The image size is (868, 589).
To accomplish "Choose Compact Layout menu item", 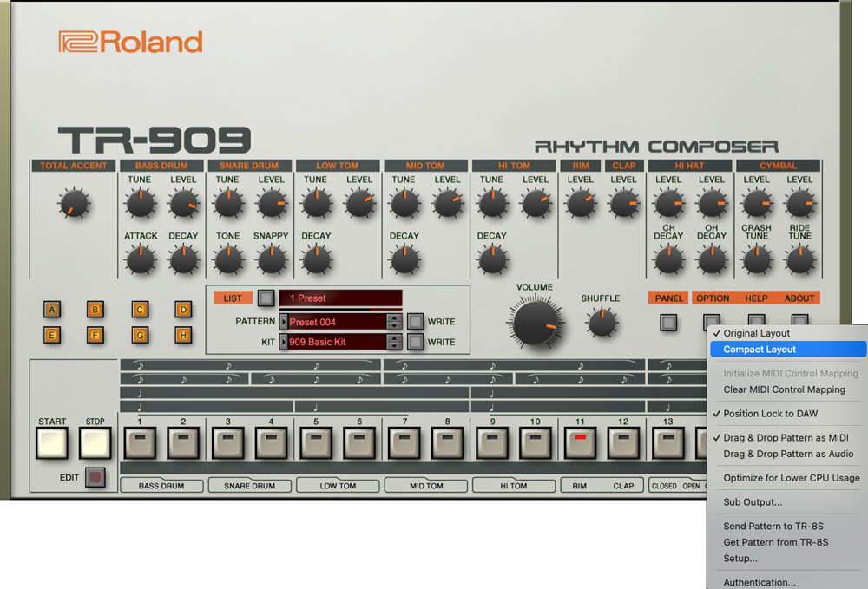I will point(788,350).
